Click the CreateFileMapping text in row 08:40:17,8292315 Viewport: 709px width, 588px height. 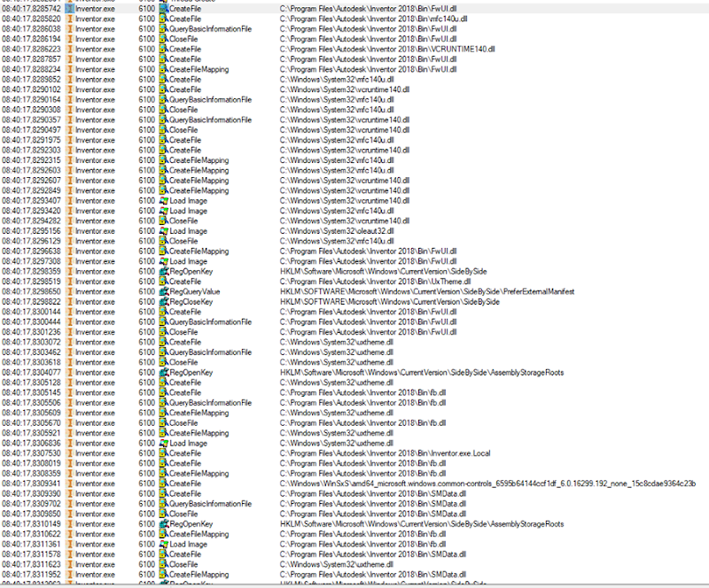199,160
